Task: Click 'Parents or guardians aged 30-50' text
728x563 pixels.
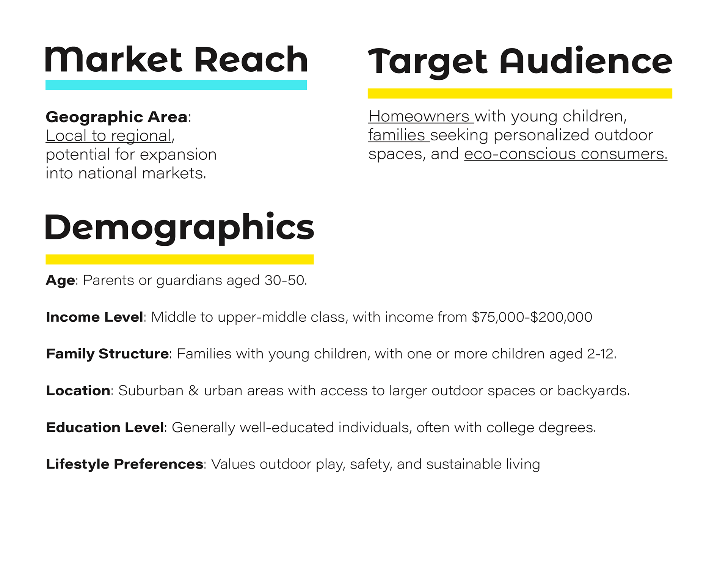Action: (x=195, y=281)
